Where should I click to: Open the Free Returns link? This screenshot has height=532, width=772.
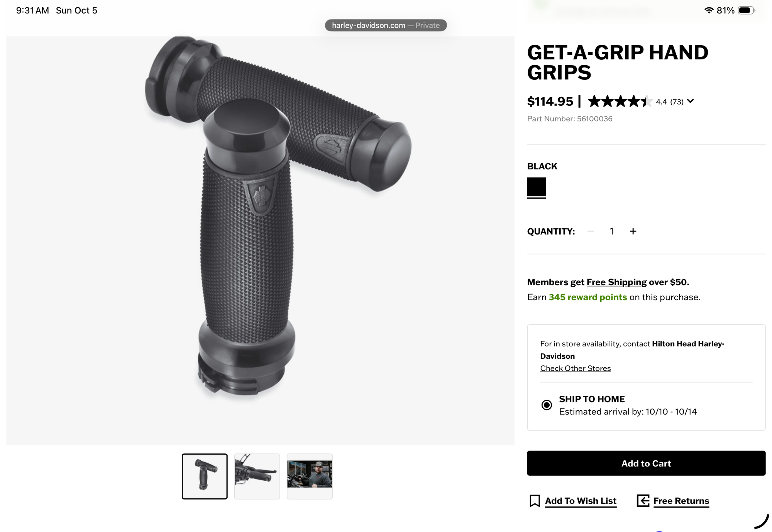click(x=681, y=501)
